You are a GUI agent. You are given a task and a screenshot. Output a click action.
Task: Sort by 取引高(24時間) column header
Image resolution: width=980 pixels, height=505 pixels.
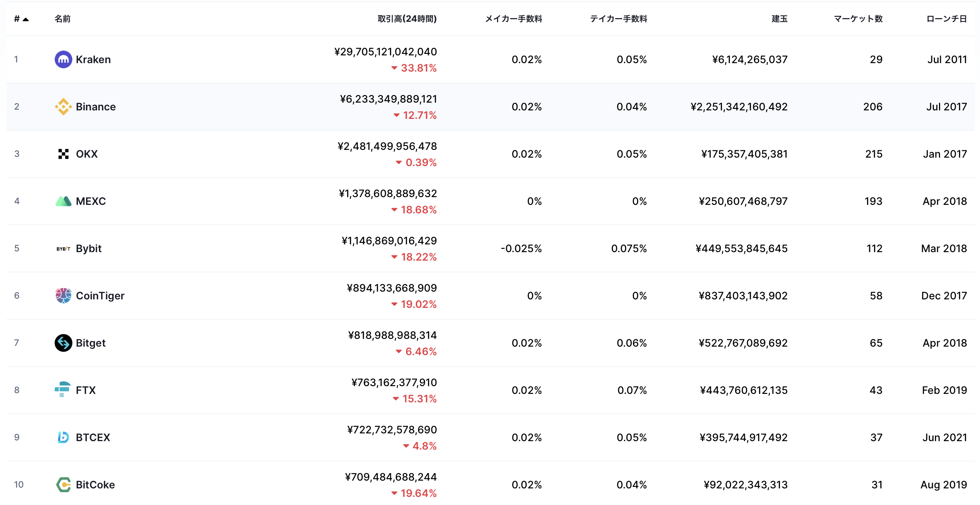coord(407,18)
